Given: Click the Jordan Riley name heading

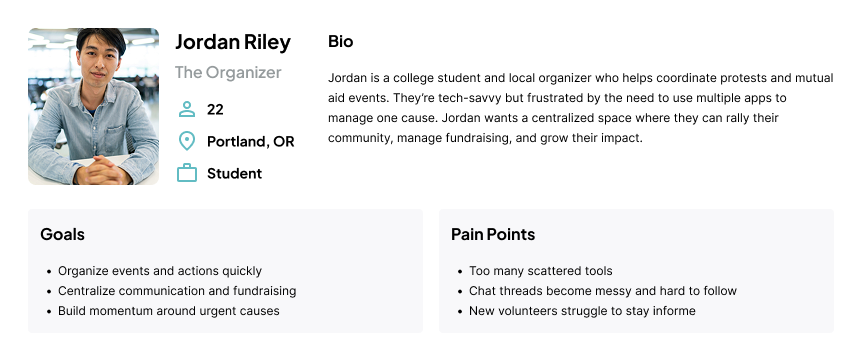Looking at the screenshot, I should click(x=233, y=42).
